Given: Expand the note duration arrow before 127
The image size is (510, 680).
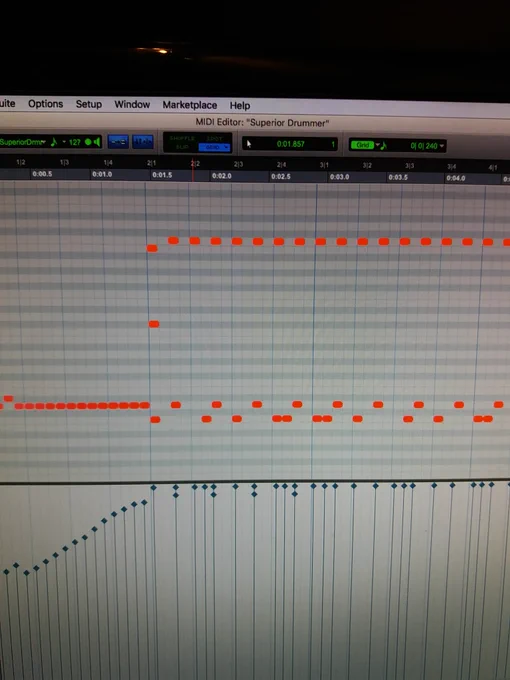Looking at the screenshot, I should (x=64, y=142).
